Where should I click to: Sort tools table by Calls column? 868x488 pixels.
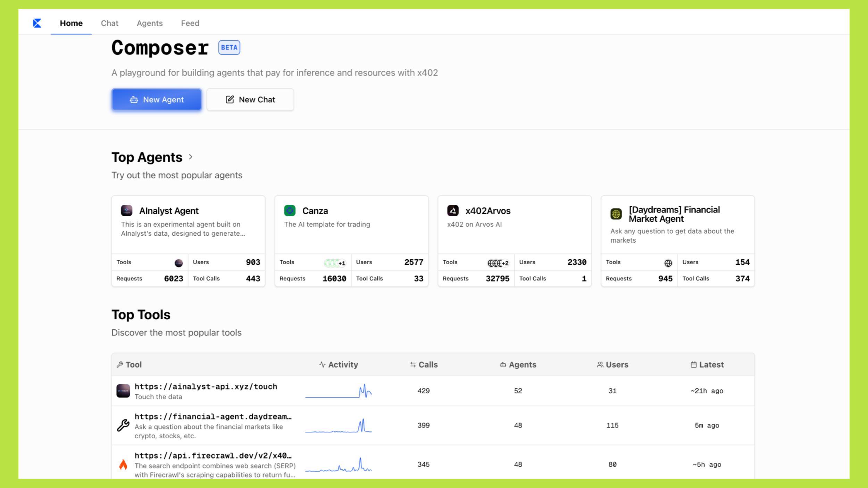pos(424,364)
